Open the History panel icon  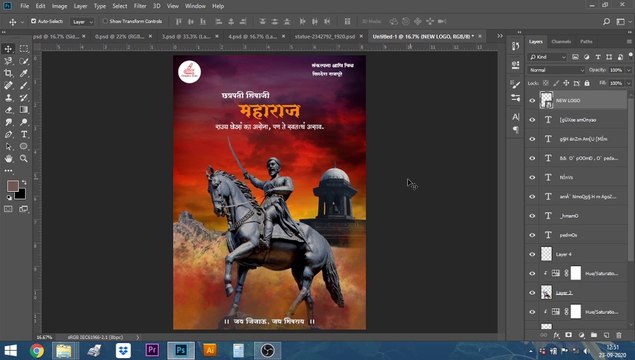click(516, 46)
